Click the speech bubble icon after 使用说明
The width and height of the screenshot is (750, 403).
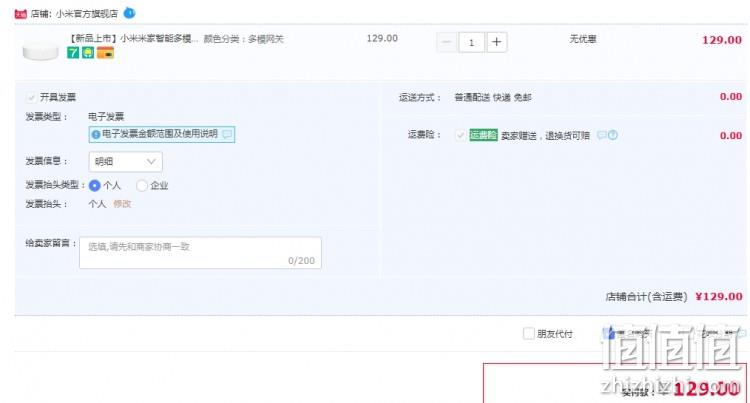tap(227, 134)
